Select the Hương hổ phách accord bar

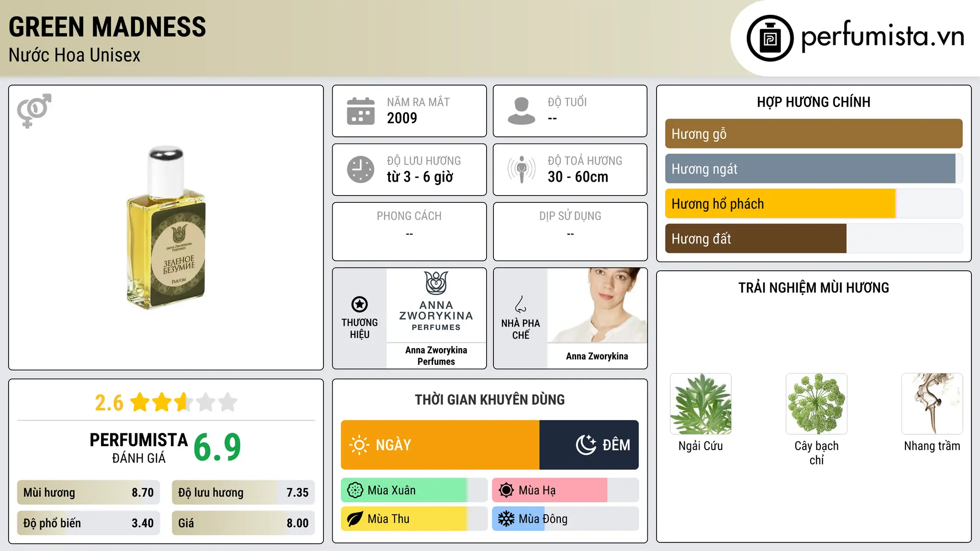[813, 204]
